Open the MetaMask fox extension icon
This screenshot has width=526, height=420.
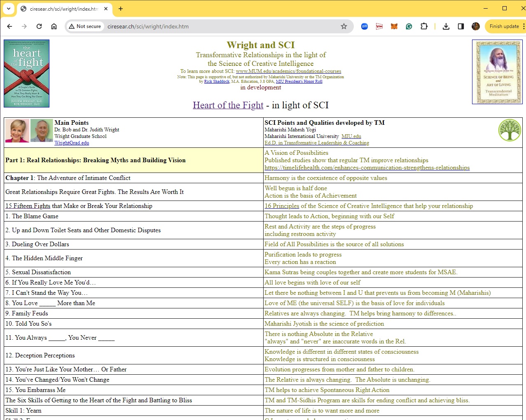pos(394,26)
